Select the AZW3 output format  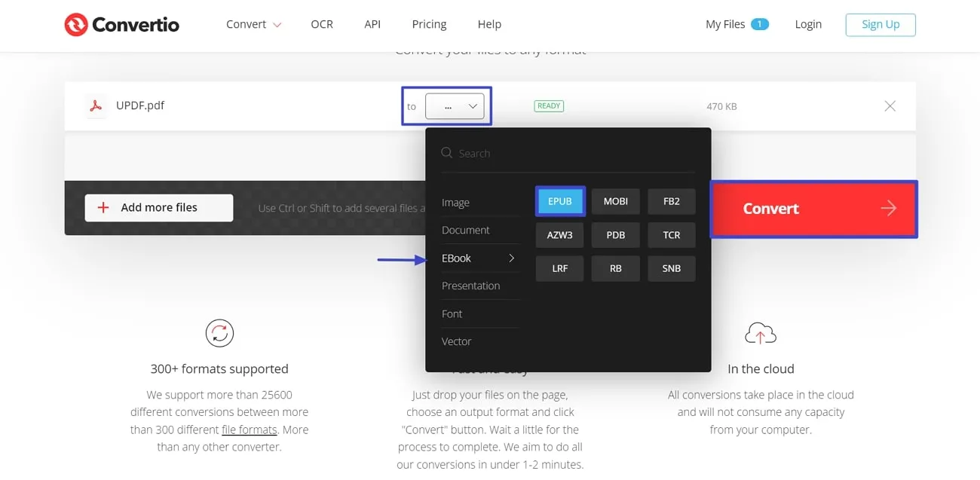pos(559,234)
